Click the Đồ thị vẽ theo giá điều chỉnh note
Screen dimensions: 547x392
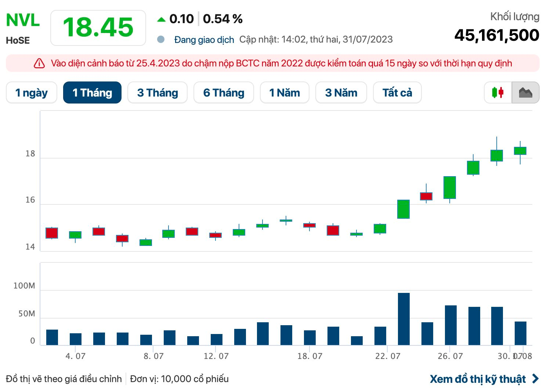(64, 379)
